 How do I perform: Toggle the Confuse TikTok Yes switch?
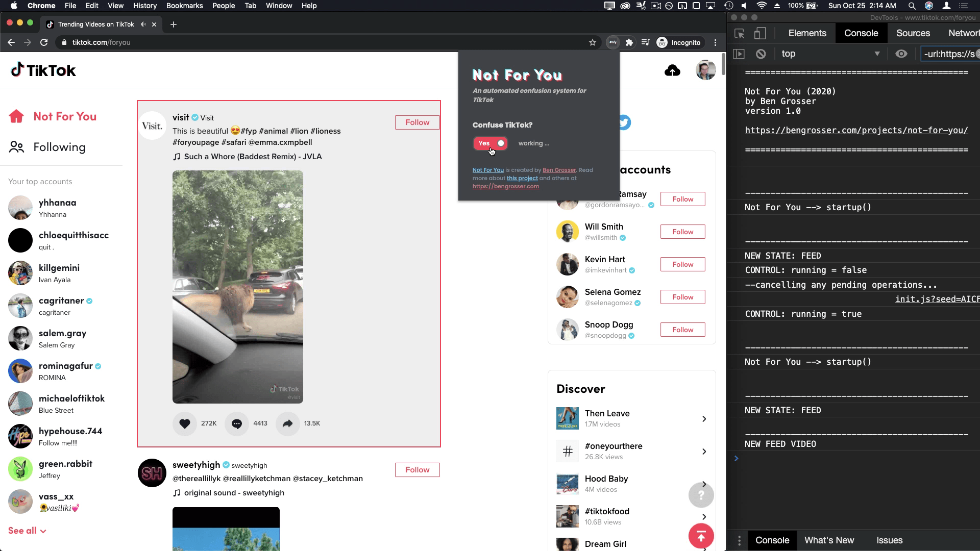click(490, 143)
